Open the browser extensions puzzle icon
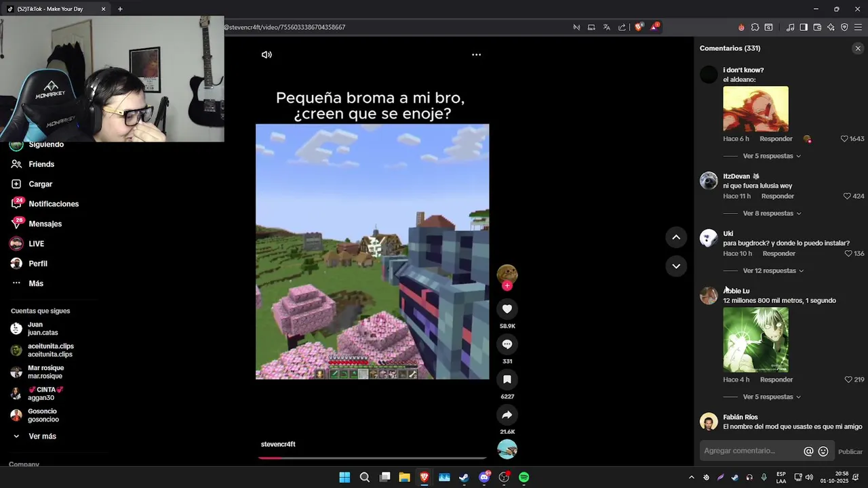Image resolution: width=868 pixels, height=488 pixels. (x=755, y=27)
